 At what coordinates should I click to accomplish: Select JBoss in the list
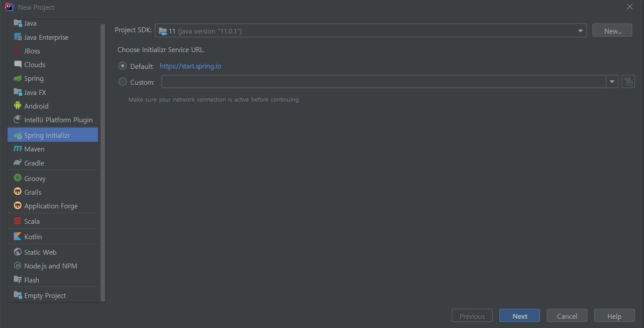pos(32,51)
